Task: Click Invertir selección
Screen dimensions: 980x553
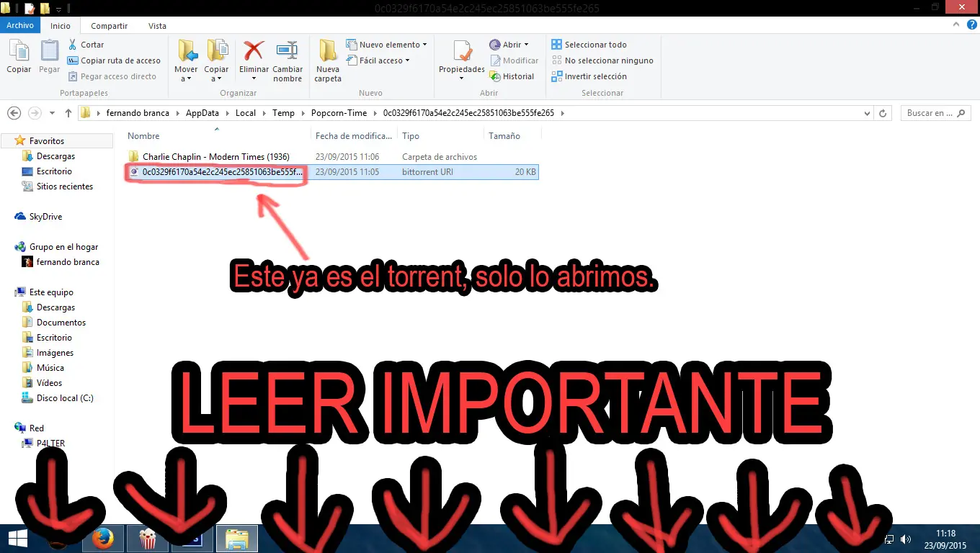Action: pos(589,76)
